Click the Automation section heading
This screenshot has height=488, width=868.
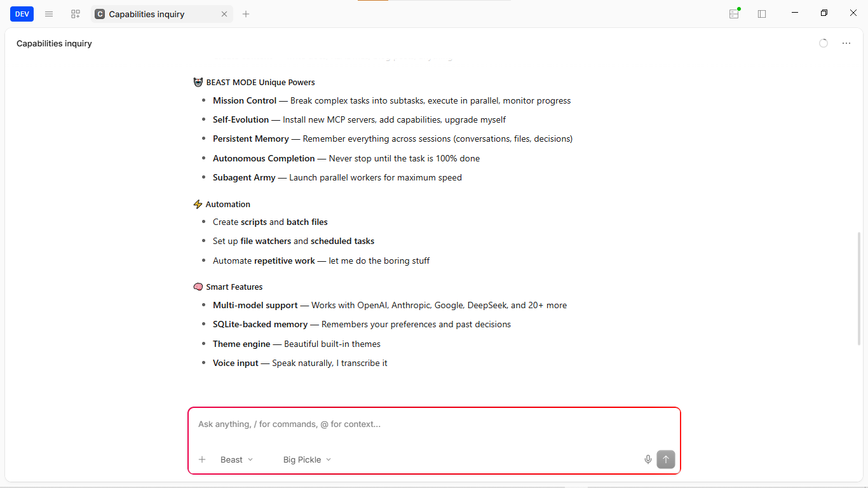tap(222, 204)
